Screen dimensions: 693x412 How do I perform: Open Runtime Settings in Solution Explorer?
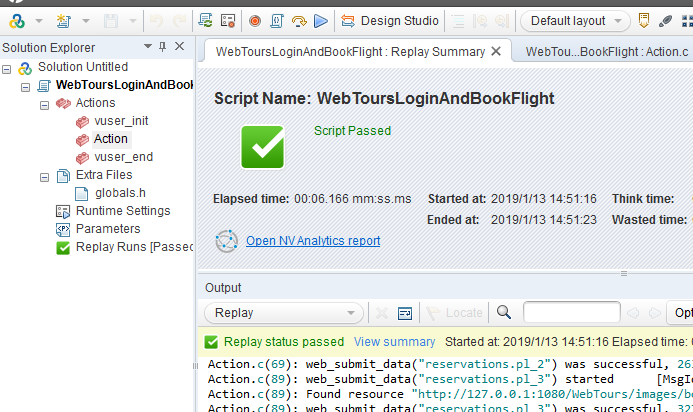click(x=123, y=211)
